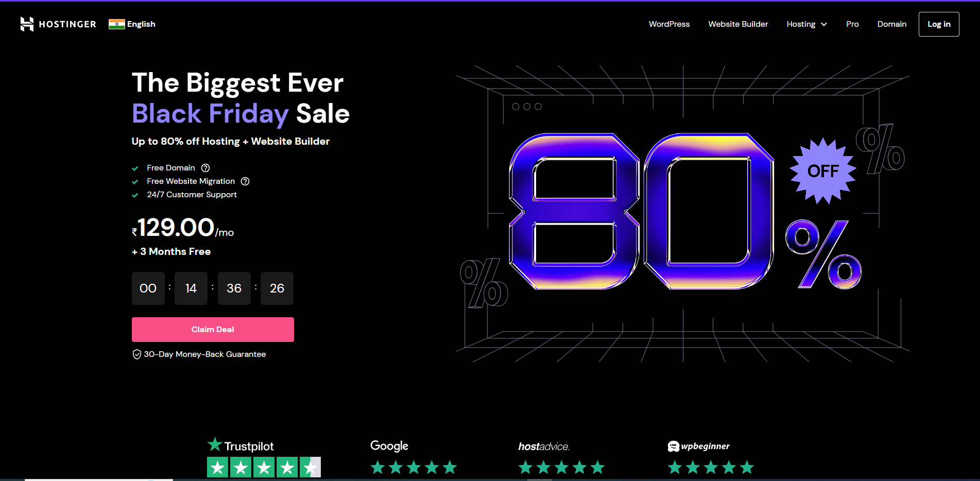The width and height of the screenshot is (980, 481).
Task: Click the money-back guarantee shield icon
Action: click(x=137, y=354)
